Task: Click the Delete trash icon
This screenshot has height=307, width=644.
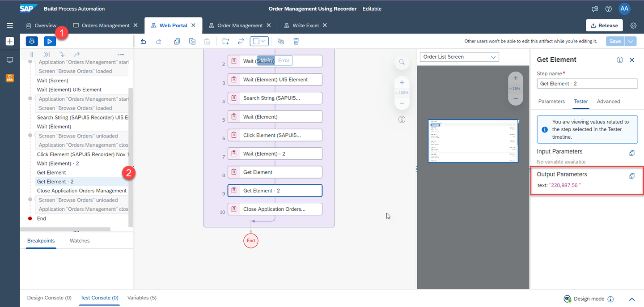Action: 296,41
